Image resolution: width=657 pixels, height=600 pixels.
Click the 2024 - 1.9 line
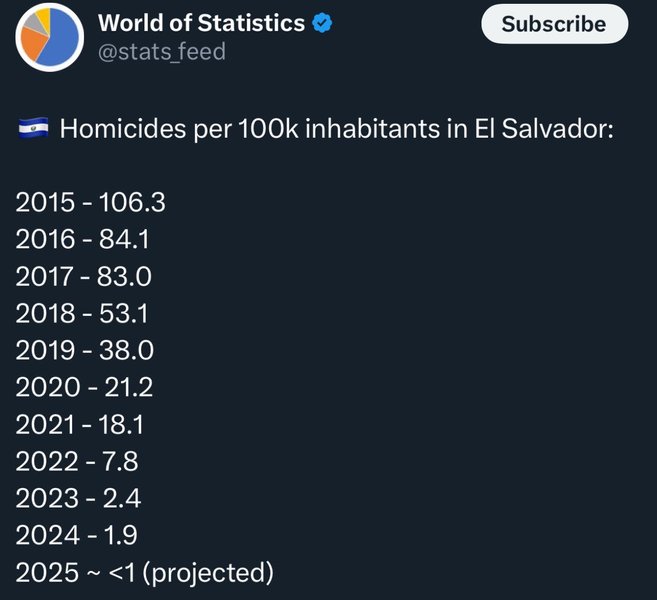click(x=77, y=535)
